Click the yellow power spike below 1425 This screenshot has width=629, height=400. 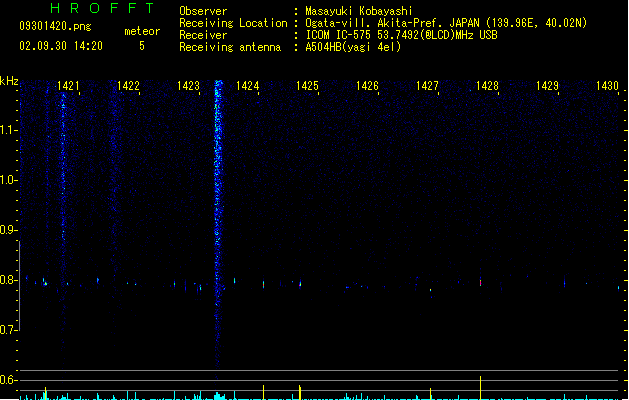tap(300, 392)
